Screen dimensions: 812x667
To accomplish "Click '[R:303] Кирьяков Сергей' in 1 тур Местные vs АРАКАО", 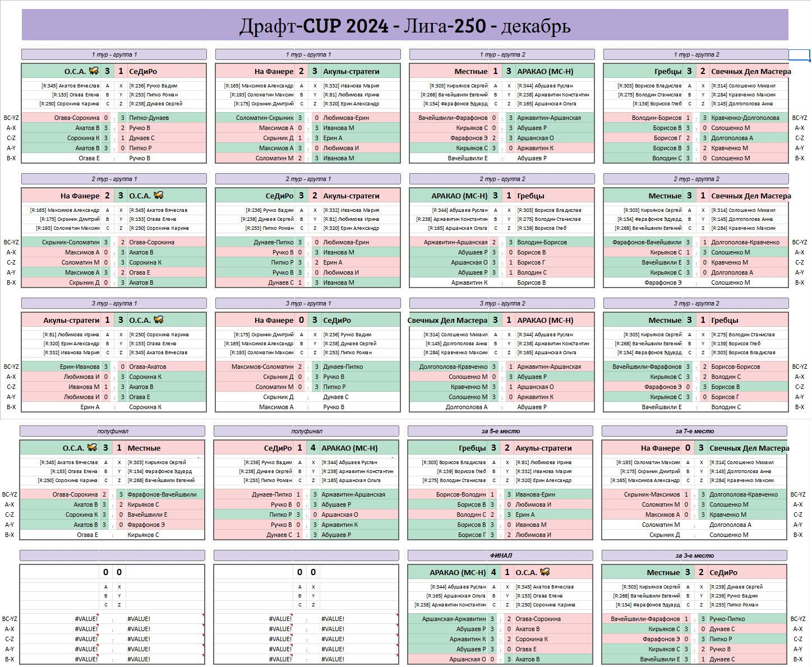I will (x=458, y=86).
